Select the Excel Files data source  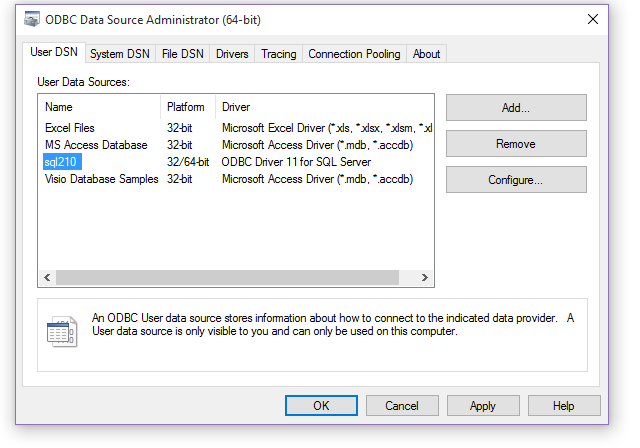tap(70, 128)
